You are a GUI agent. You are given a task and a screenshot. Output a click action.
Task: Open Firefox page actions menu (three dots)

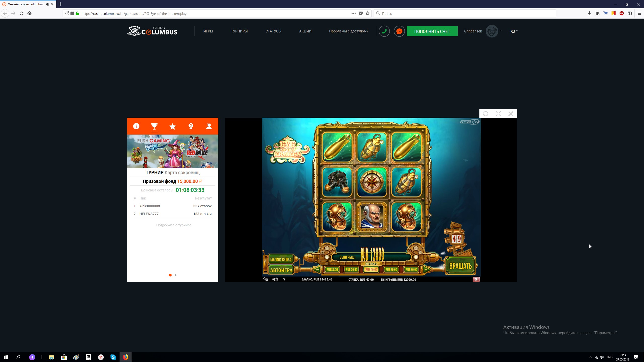pyautogui.click(x=353, y=13)
